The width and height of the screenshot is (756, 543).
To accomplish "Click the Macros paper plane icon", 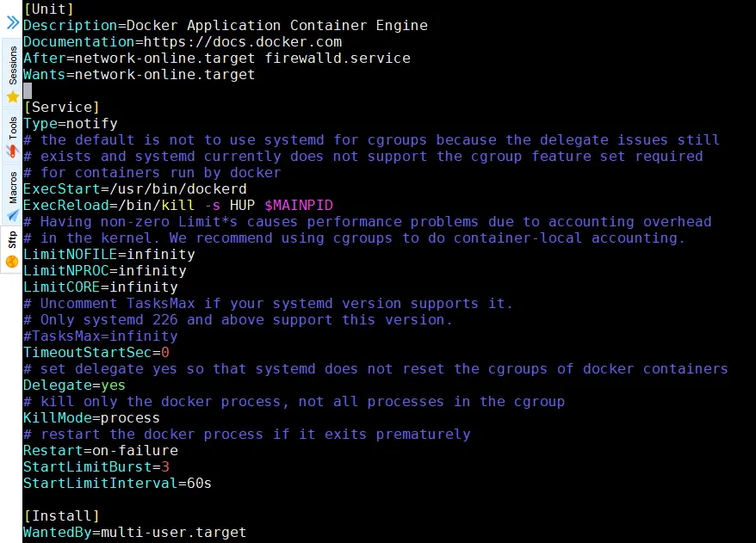I will coord(13,215).
